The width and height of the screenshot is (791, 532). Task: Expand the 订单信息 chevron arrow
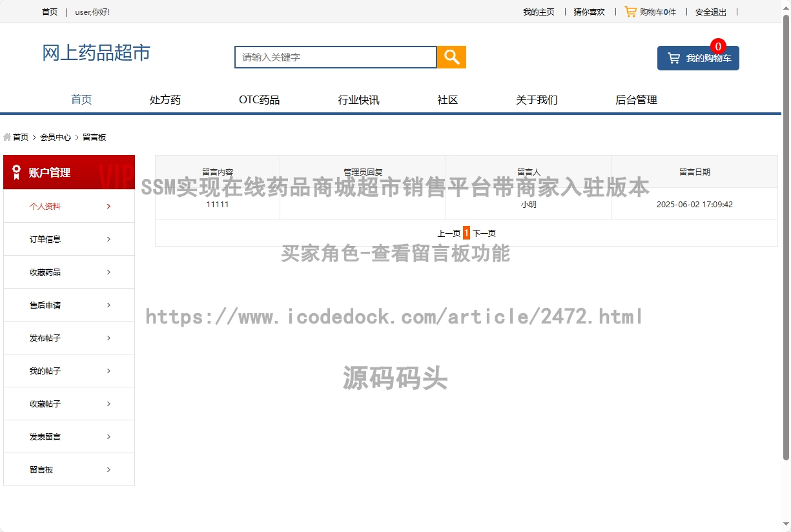108,240
